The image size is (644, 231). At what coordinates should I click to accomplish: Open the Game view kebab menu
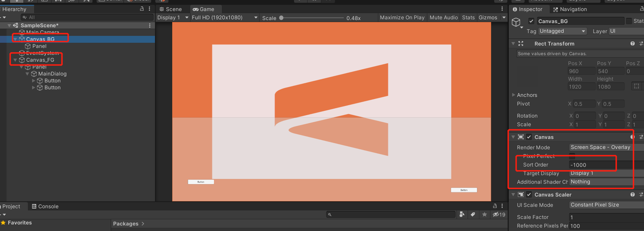click(x=502, y=9)
